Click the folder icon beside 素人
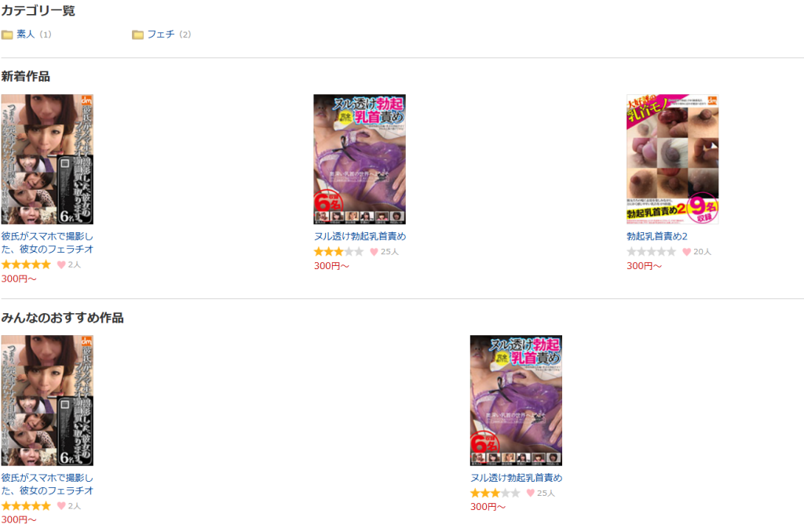 pos(7,35)
